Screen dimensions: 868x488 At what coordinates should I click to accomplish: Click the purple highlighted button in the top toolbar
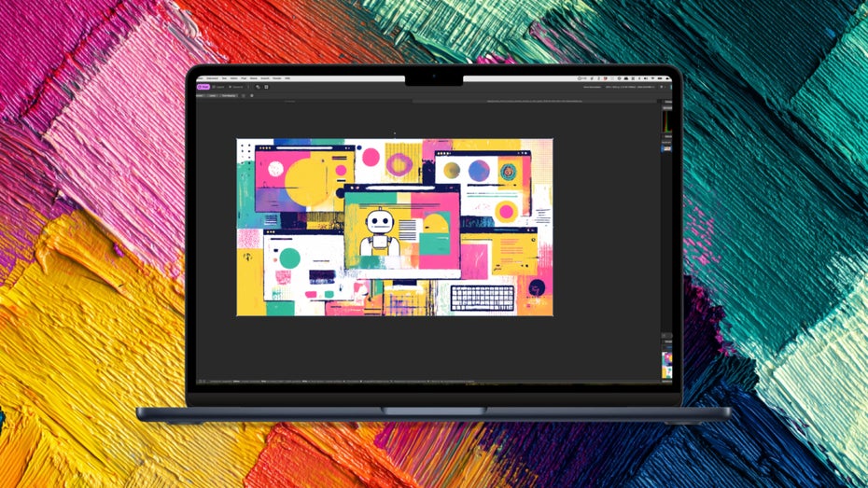tap(203, 87)
